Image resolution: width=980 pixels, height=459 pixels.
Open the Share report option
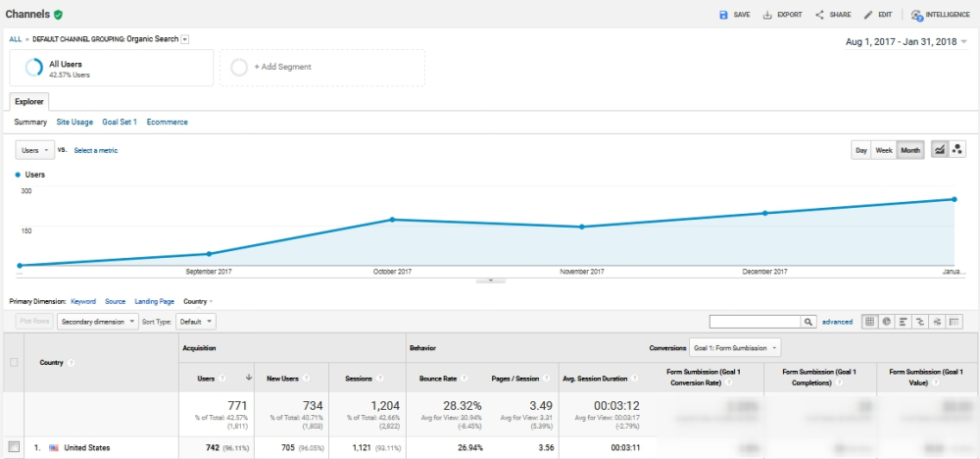(x=819, y=15)
